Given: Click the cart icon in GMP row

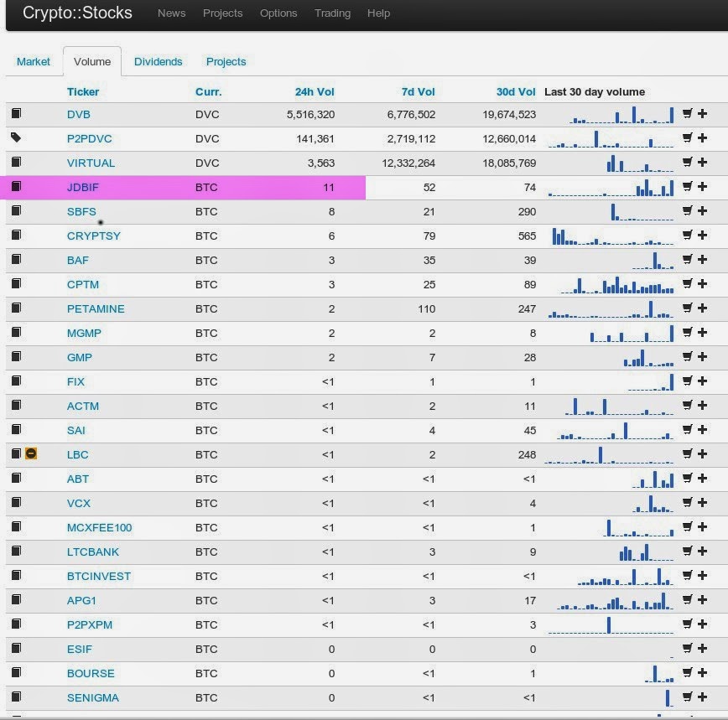Looking at the screenshot, I should (x=687, y=356).
